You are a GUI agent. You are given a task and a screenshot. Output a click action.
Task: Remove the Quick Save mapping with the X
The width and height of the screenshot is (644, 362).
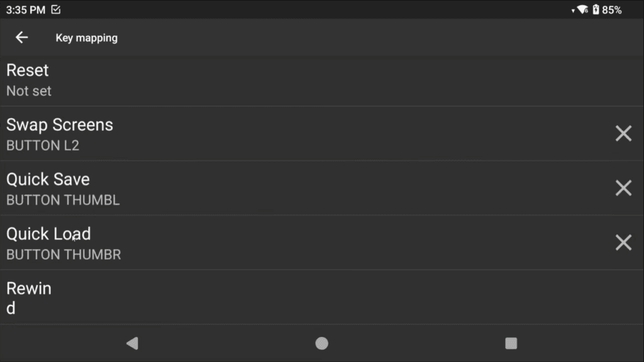(x=623, y=188)
